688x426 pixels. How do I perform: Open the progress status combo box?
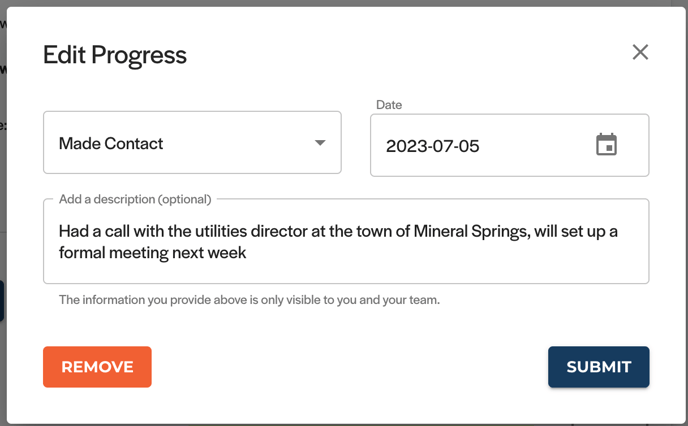[x=192, y=143]
